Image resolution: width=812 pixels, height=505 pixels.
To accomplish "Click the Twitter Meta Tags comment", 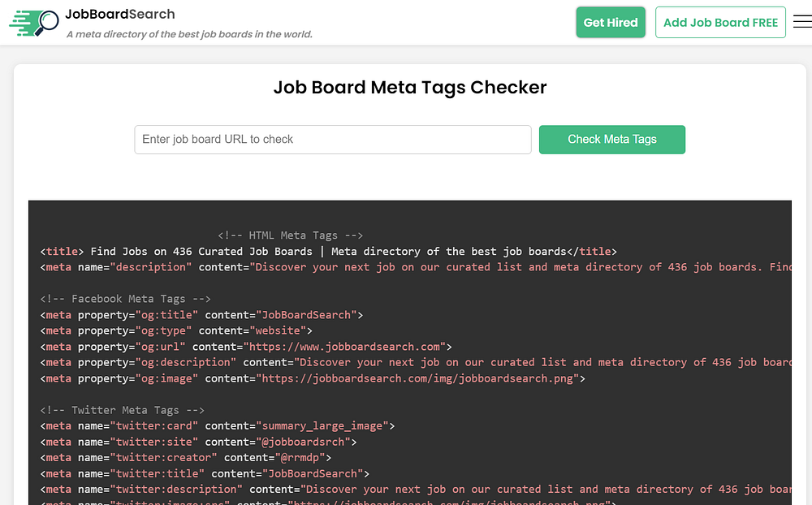I will (122, 410).
